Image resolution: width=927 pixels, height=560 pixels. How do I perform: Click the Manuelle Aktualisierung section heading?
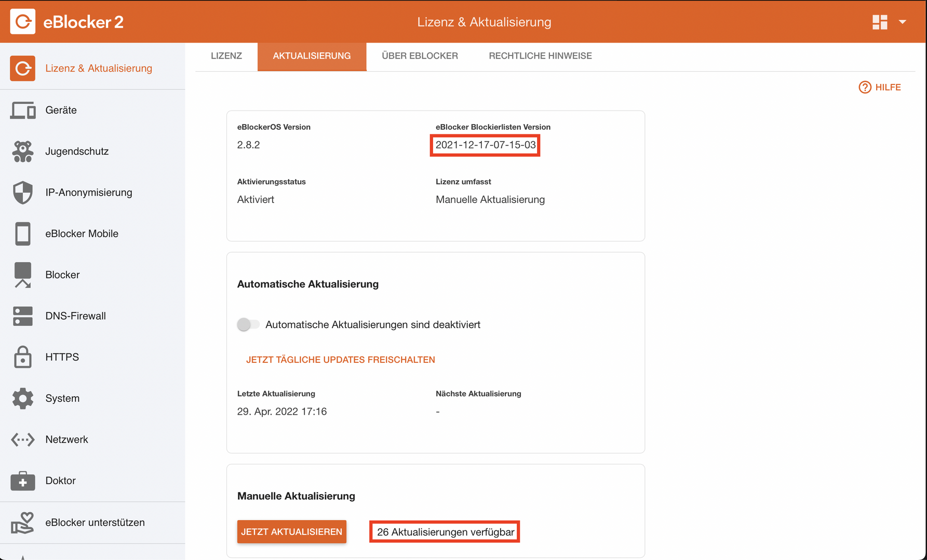pyautogui.click(x=296, y=496)
